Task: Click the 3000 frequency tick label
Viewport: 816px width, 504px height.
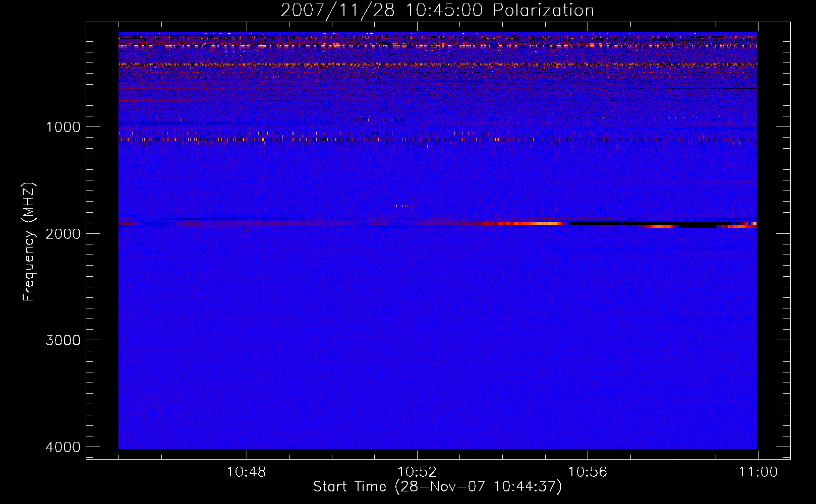Action: (63, 340)
